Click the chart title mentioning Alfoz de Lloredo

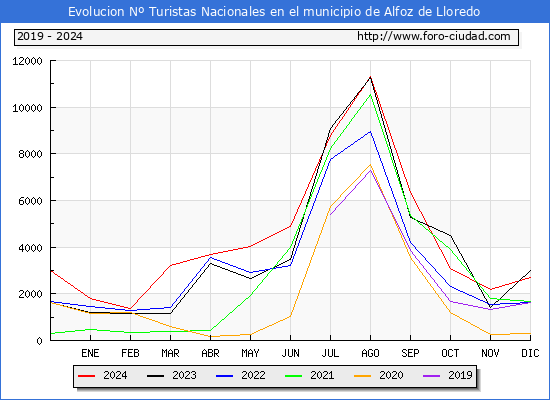tap(274, 12)
